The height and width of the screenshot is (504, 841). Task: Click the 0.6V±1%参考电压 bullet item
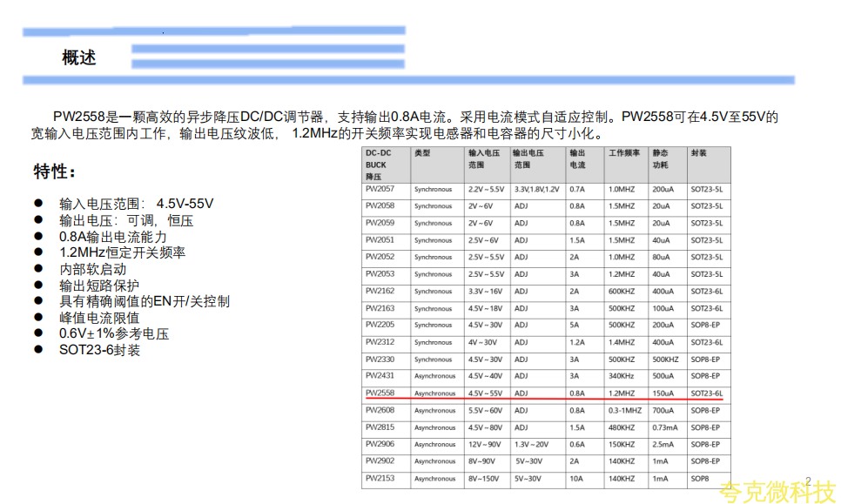pos(113,334)
